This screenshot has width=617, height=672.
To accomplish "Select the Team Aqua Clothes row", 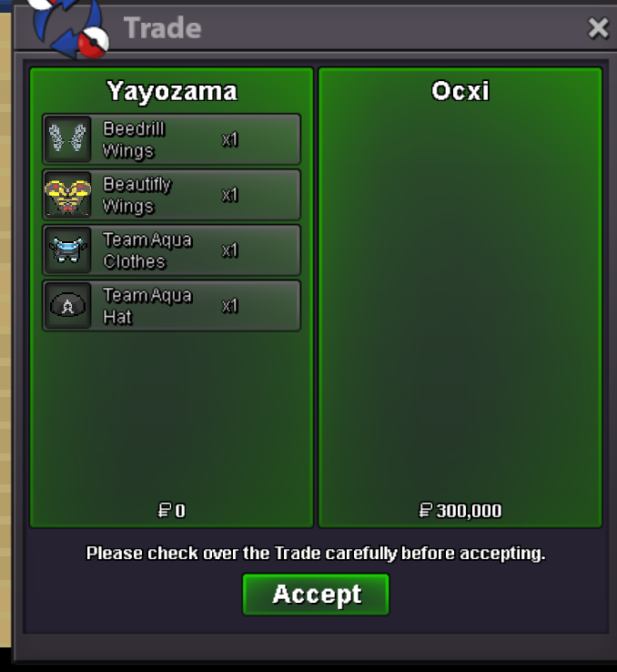I will click(x=171, y=250).
